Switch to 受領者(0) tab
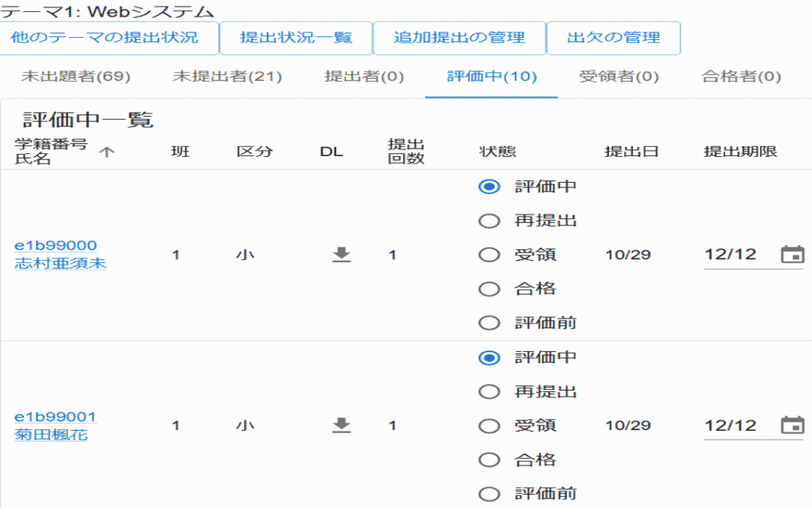The image size is (812, 508). click(x=619, y=77)
